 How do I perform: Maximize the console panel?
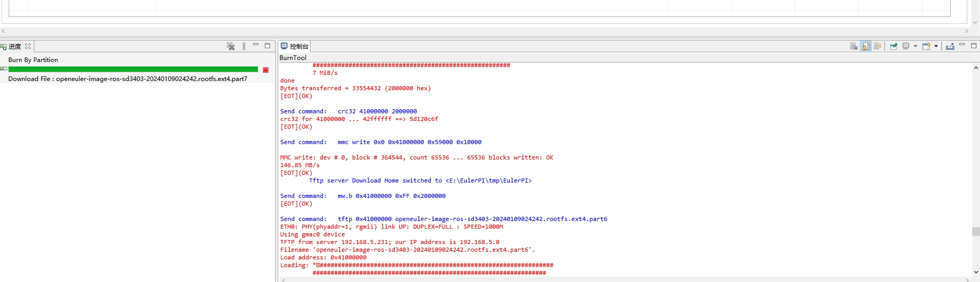pos(974,45)
